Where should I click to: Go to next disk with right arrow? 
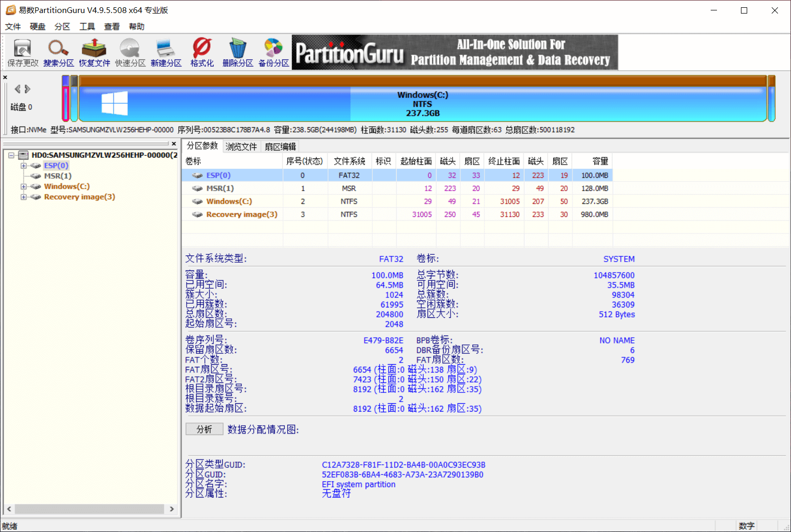(x=28, y=89)
